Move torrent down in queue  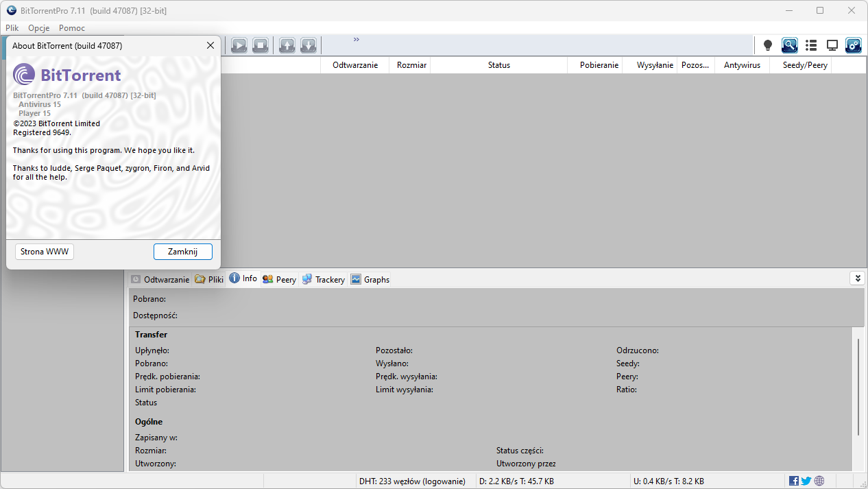309,45
